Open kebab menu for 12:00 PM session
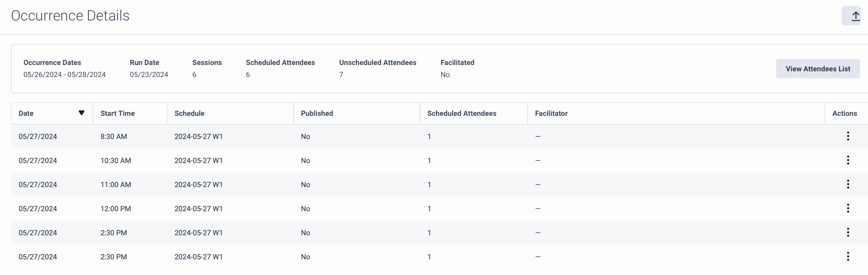This screenshot has width=868, height=275. click(848, 208)
